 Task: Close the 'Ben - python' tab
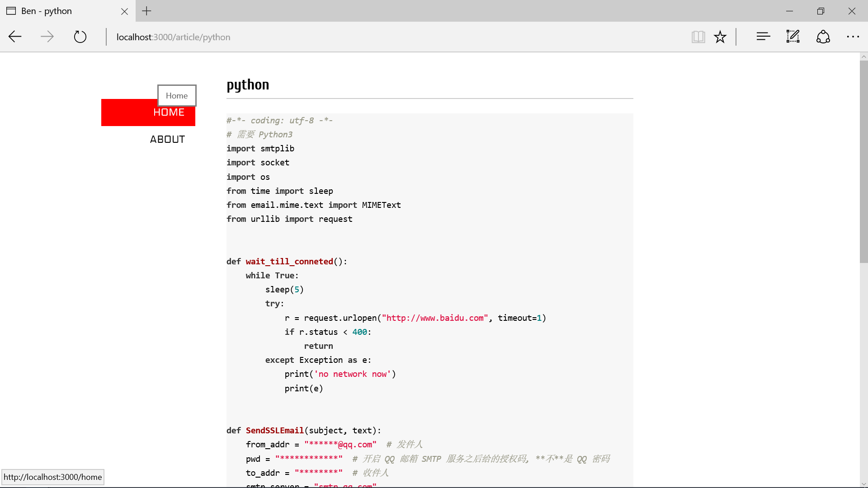124,11
